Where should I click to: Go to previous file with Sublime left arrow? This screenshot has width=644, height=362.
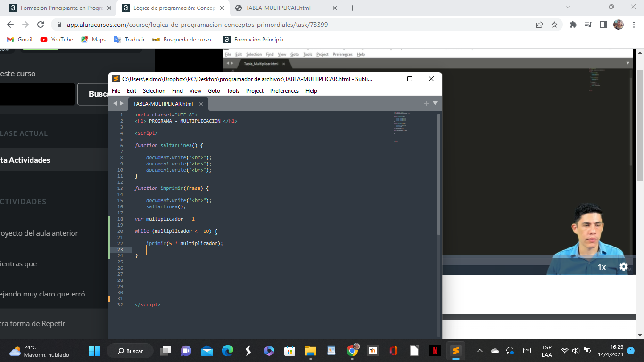tap(115, 103)
